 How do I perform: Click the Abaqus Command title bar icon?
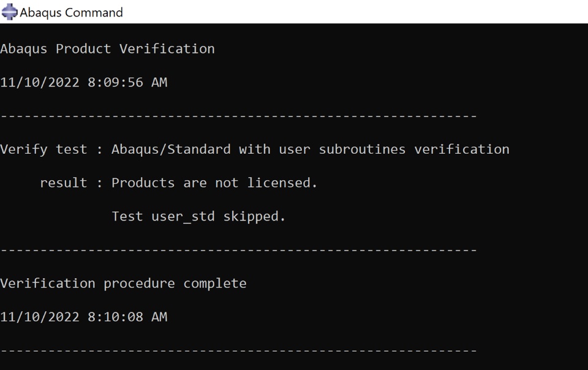click(10, 12)
